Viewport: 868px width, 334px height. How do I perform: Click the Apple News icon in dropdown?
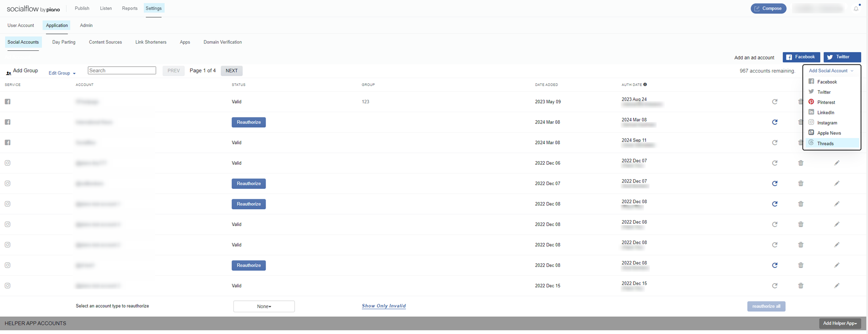811,133
